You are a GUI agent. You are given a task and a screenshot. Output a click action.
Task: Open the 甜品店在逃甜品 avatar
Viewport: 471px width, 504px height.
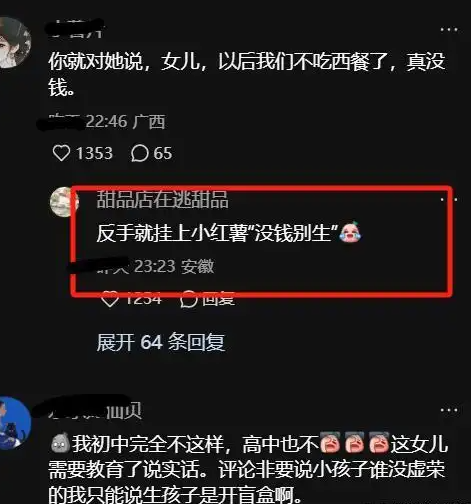click(64, 202)
